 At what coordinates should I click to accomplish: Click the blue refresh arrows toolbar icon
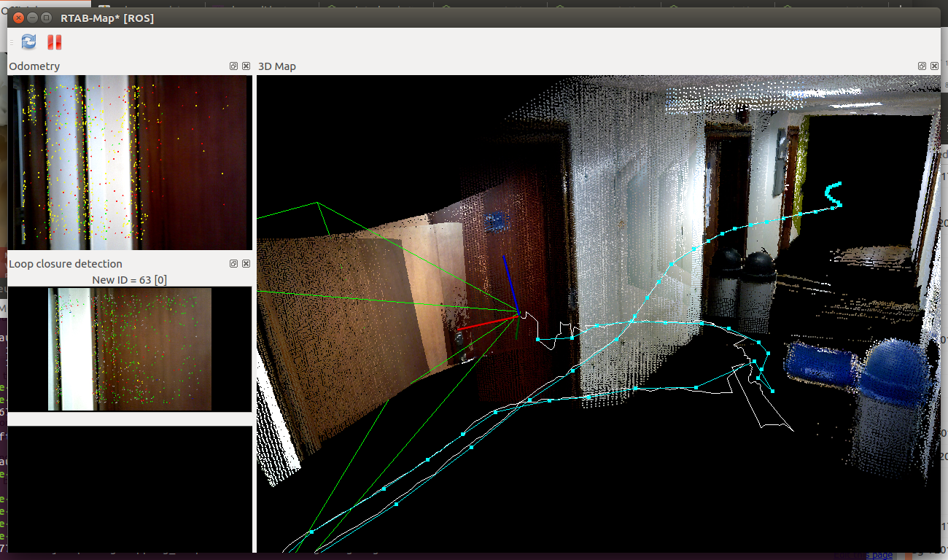click(28, 42)
